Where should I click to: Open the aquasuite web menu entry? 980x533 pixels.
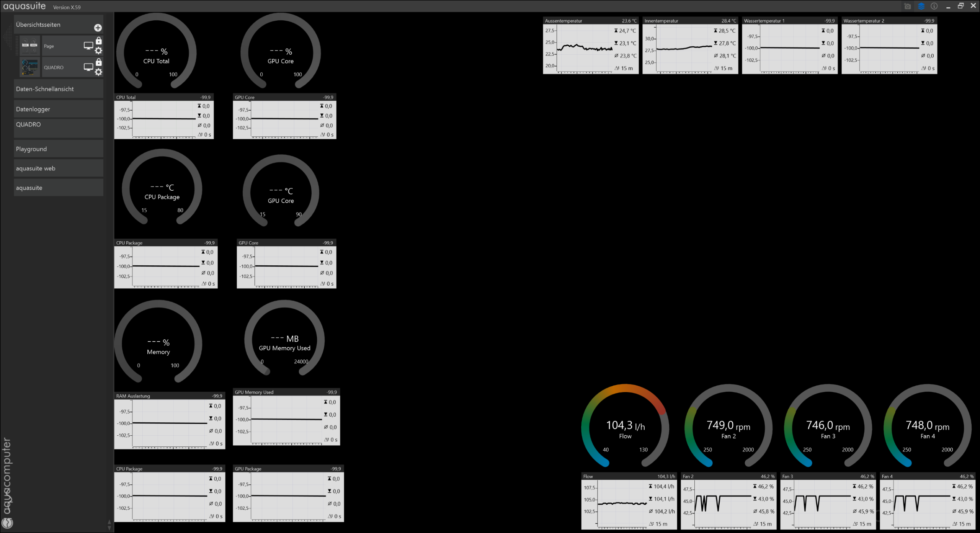(59, 168)
